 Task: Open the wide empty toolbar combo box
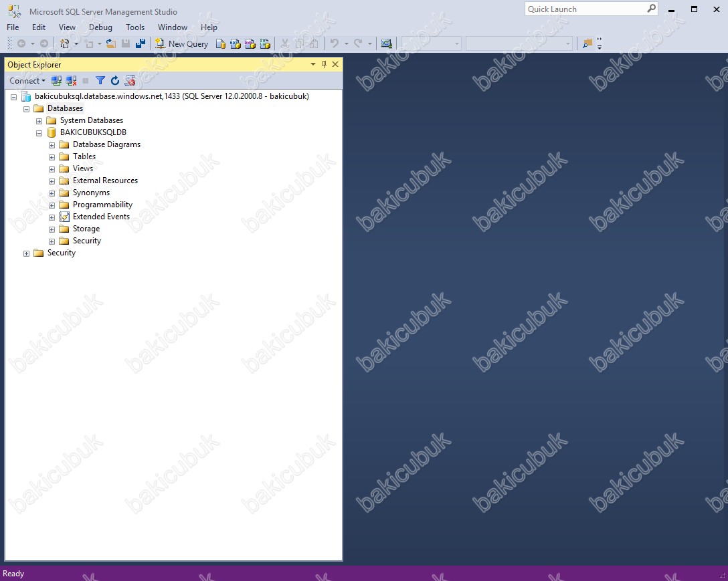point(519,43)
